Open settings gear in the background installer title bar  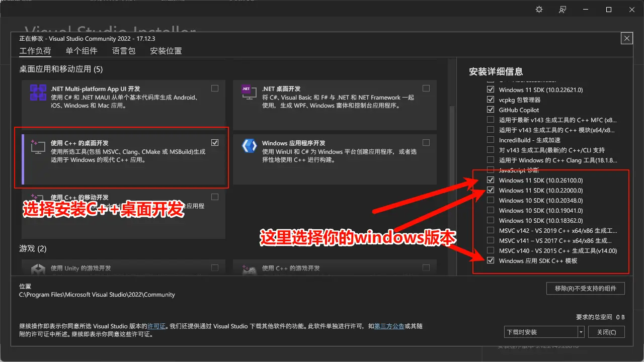pyautogui.click(x=539, y=10)
